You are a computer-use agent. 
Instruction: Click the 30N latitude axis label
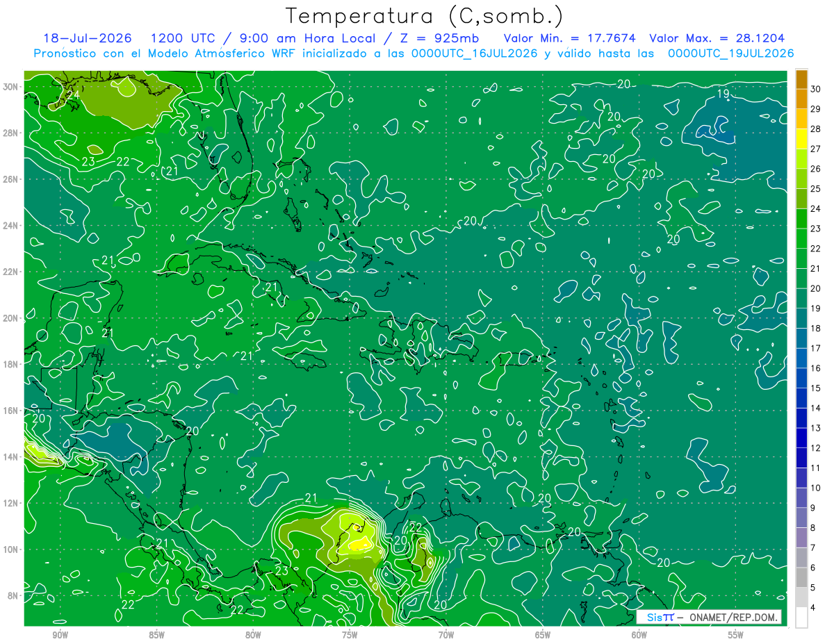pos(10,87)
